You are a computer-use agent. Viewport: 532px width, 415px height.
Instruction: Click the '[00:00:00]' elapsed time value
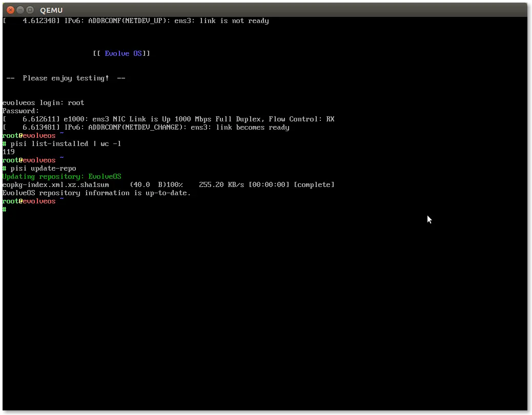coord(269,185)
